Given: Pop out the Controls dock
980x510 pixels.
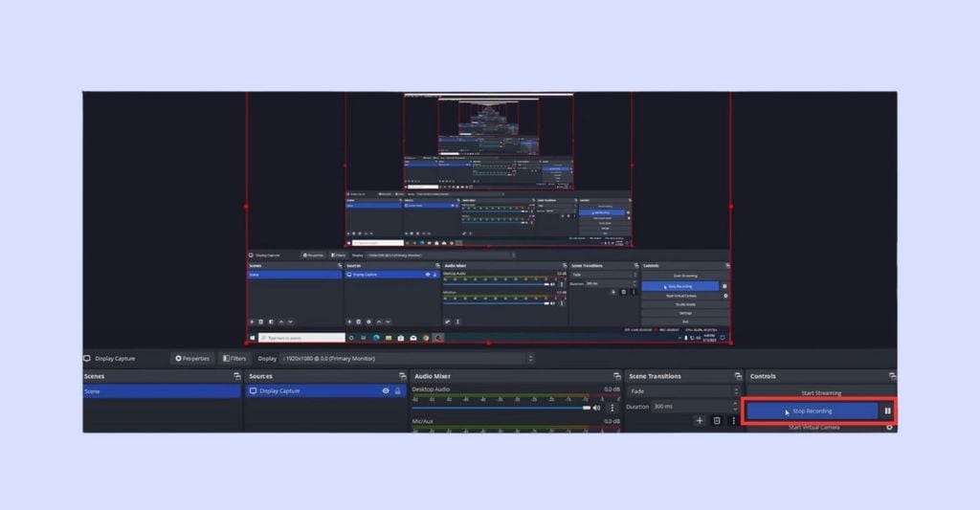Looking at the screenshot, I should pos(892,376).
